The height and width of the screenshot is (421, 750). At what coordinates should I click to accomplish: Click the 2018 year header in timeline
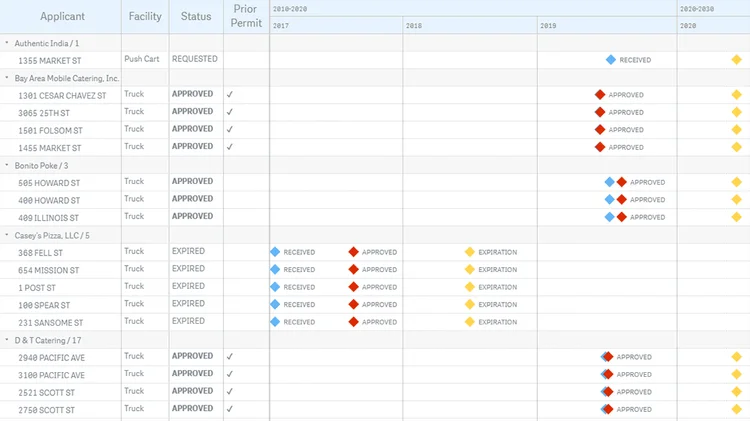[413, 26]
